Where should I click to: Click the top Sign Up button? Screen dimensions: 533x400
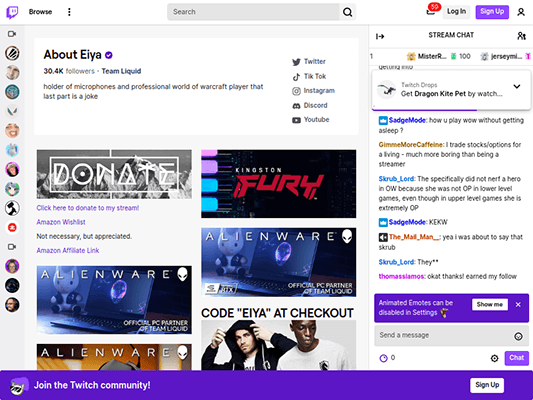coord(492,12)
